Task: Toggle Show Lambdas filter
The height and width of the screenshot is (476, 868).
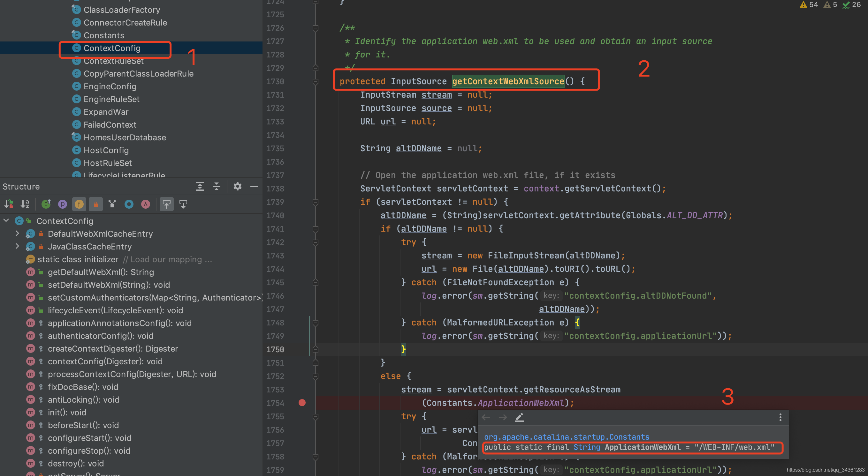Action: [x=146, y=204]
